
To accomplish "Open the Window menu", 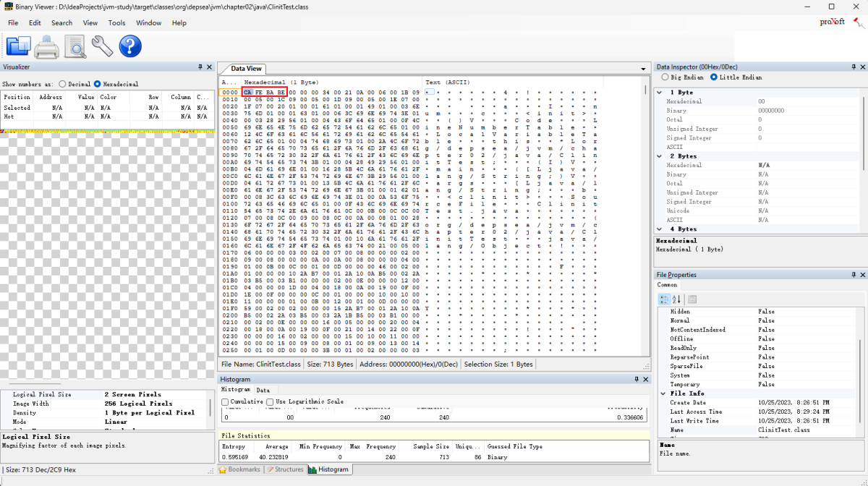I will [149, 23].
